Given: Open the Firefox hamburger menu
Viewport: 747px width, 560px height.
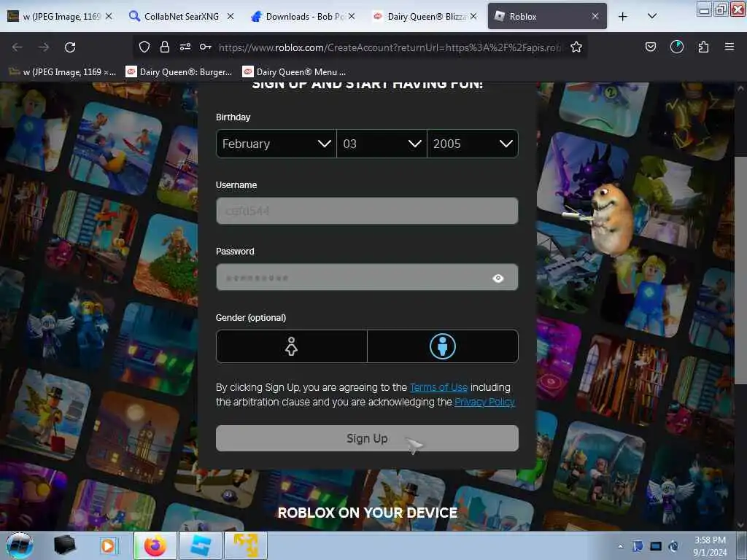Looking at the screenshot, I should click(x=729, y=47).
